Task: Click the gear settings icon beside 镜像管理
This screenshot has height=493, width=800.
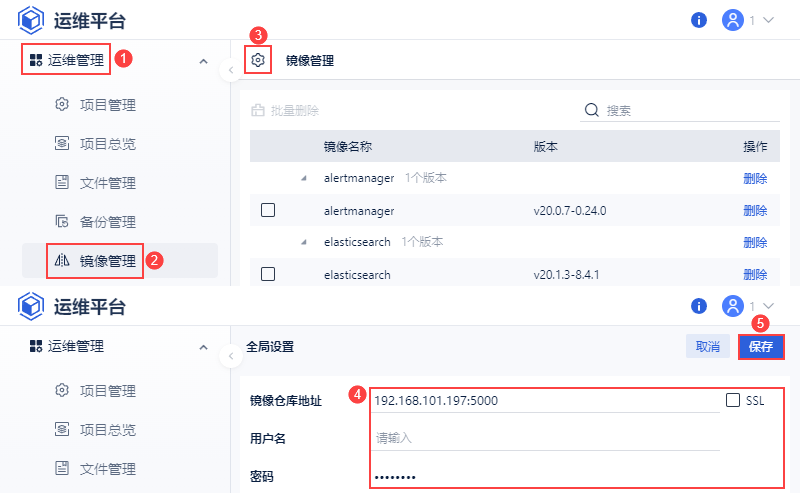Action: click(258, 60)
